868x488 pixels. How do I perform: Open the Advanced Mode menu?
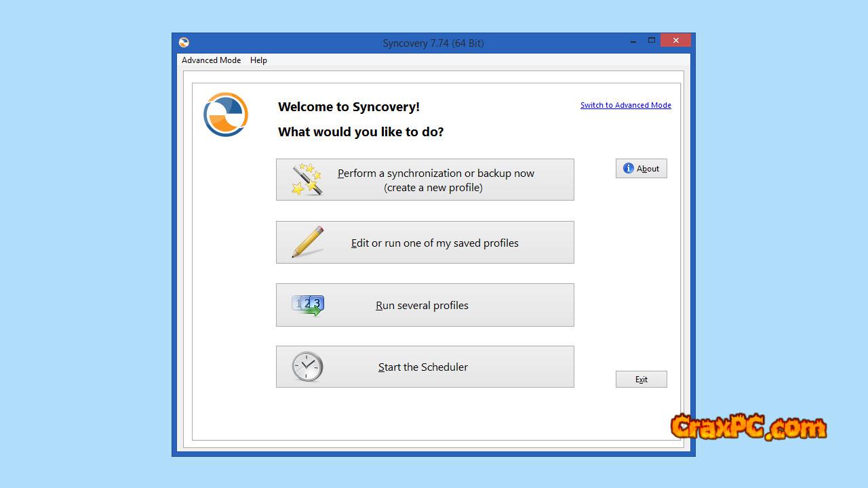click(x=211, y=60)
